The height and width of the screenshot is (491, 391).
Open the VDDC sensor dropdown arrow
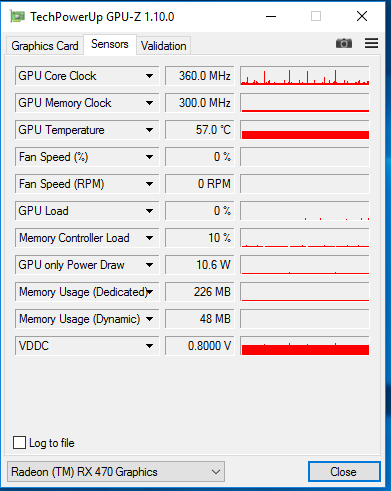(149, 346)
